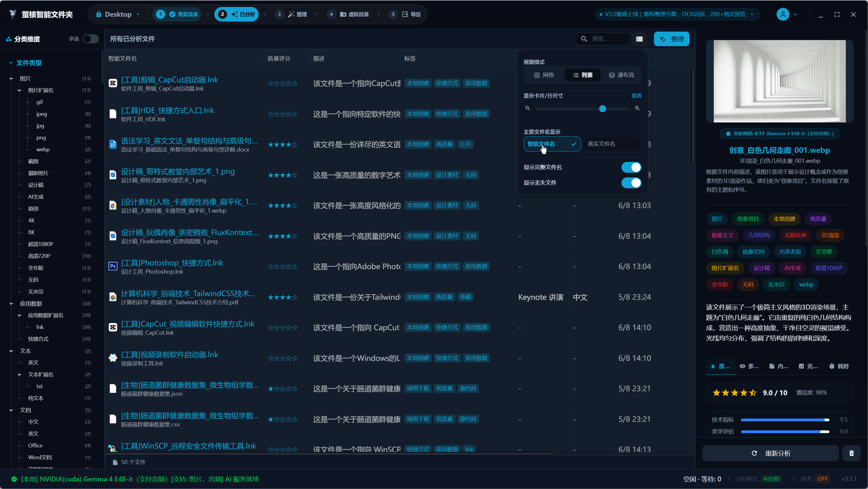The image size is (868, 489).
Task: Click the view mode list icon next to search
Action: pos(639,39)
